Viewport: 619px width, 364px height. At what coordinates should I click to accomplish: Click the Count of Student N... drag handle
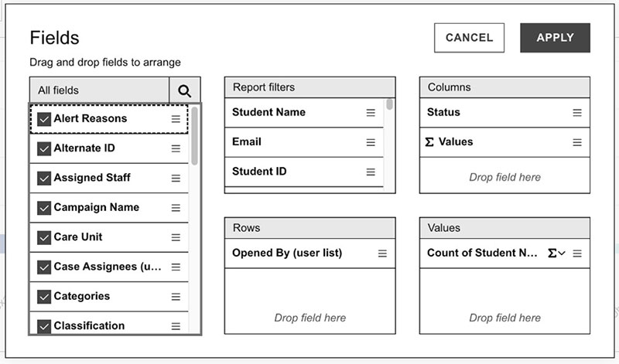(x=577, y=253)
